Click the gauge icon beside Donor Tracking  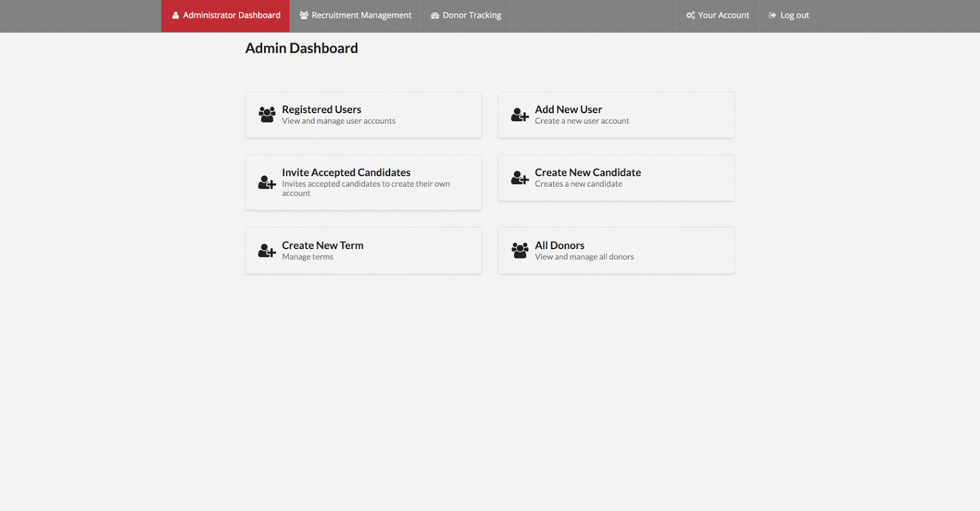(435, 15)
